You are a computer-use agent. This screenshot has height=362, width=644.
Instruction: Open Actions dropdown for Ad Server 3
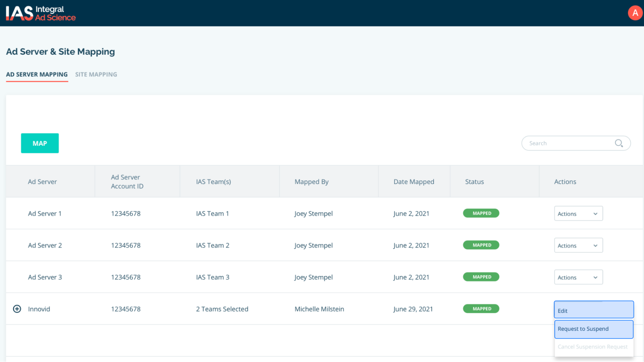[578, 277]
